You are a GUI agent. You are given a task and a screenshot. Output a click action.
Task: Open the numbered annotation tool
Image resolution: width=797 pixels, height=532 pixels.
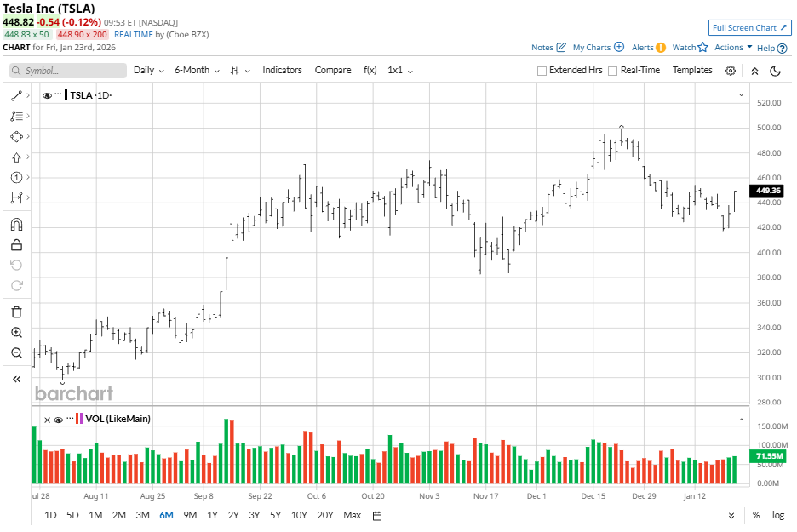(16, 177)
